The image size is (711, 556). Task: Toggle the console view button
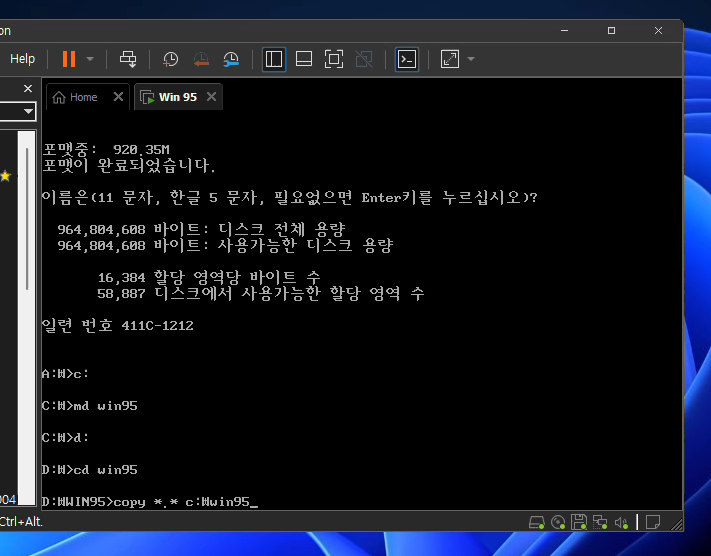pos(407,59)
